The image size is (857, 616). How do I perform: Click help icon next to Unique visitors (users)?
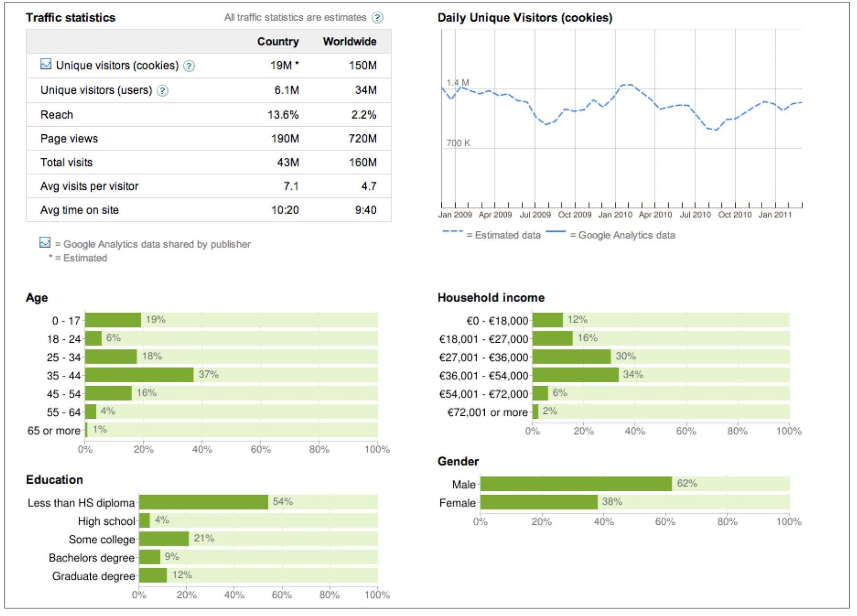(162, 91)
